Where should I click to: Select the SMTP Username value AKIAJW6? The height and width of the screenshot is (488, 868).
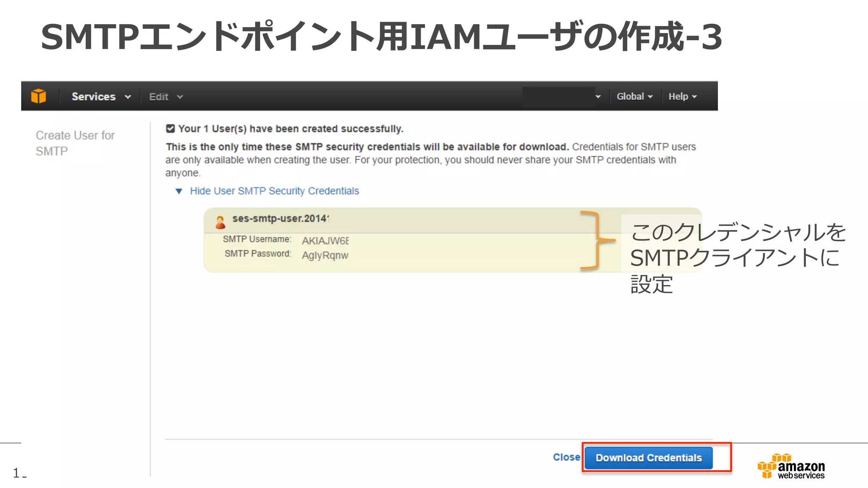325,241
